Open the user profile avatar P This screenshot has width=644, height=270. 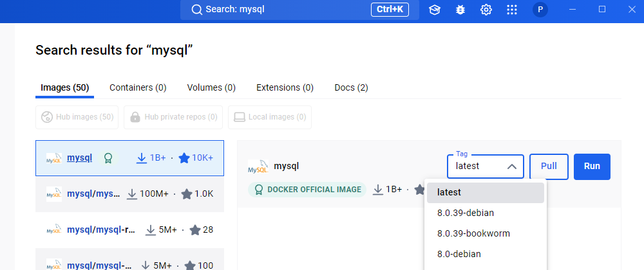pyautogui.click(x=540, y=10)
